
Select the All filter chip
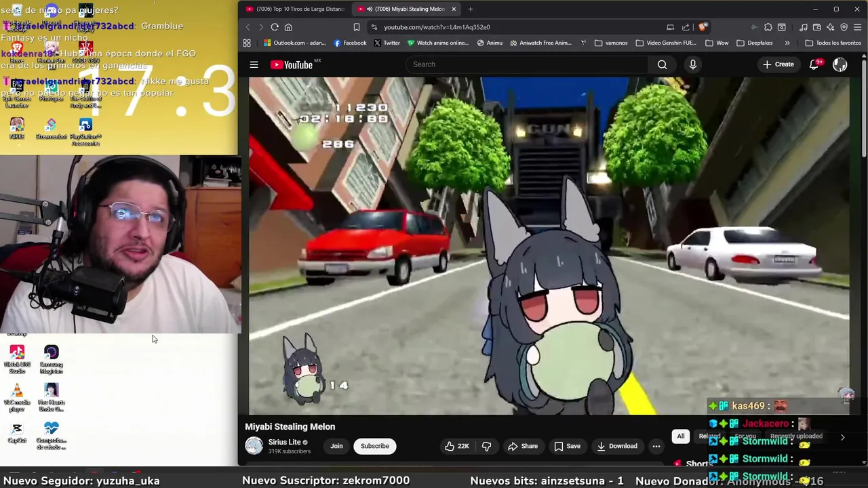680,436
